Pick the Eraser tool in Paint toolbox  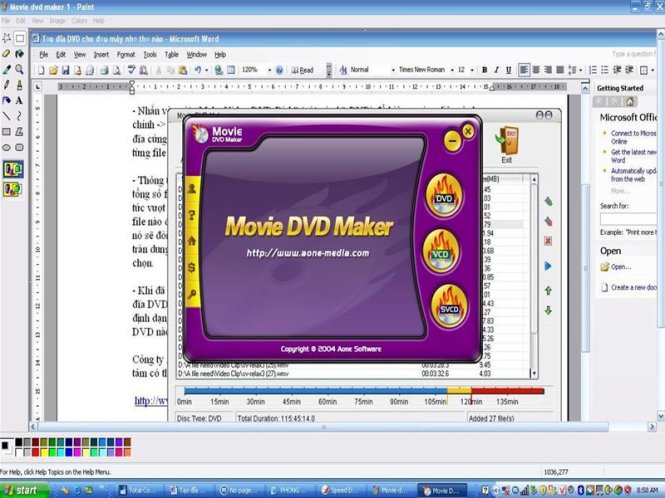(6, 54)
